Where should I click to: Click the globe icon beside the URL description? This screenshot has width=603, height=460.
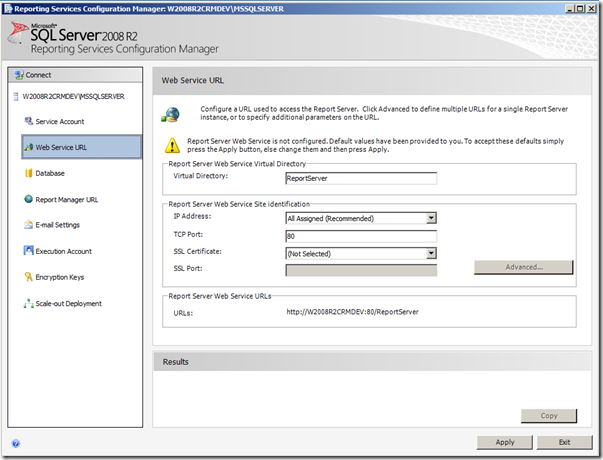(x=171, y=115)
